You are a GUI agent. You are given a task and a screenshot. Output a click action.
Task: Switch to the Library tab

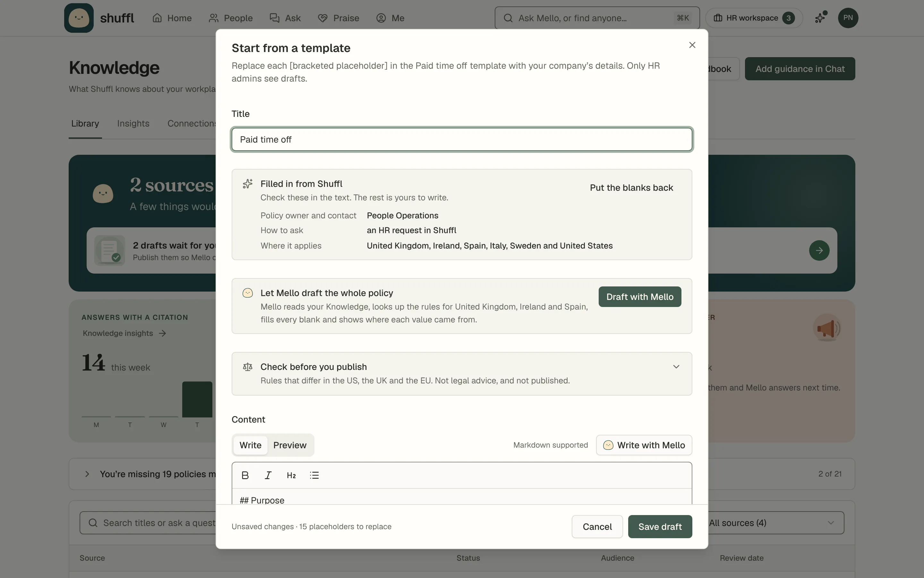point(85,124)
